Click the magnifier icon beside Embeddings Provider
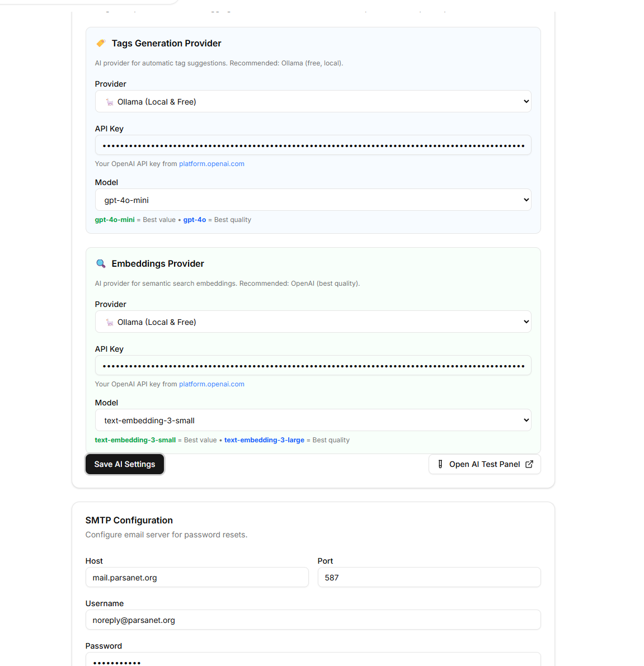This screenshot has height=666, width=644. [x=101, y=263]
